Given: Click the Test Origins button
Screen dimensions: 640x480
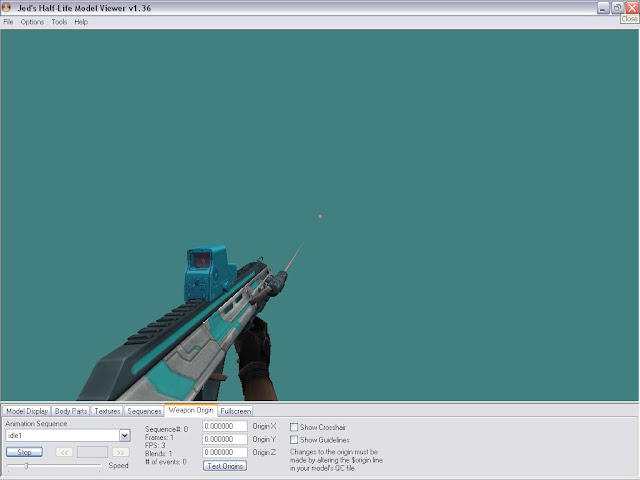Looking at the screenshot, I should pos(225,466).
